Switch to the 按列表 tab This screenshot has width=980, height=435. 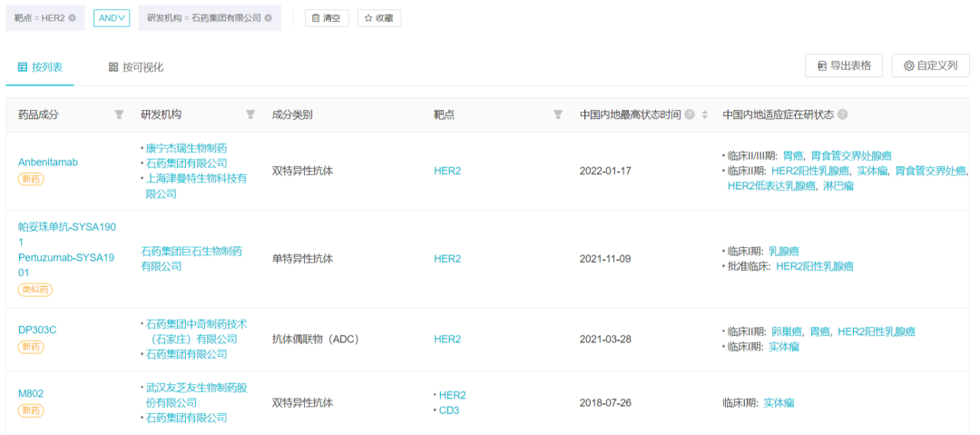[40, 67]
